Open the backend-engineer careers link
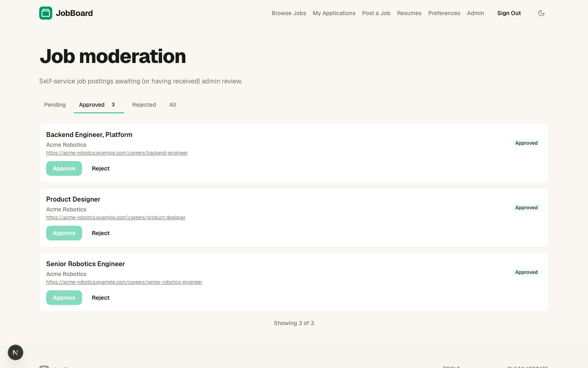The image size is (588, 368). coord(117,153)
